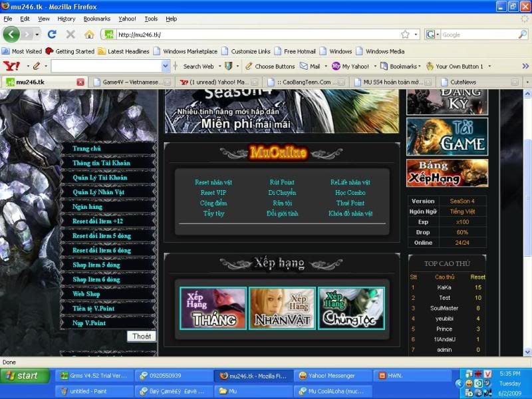Image resolution: width=532 pixels, height=399 pixels.
Task: Click the URL address field
Action: coord(258,35)
